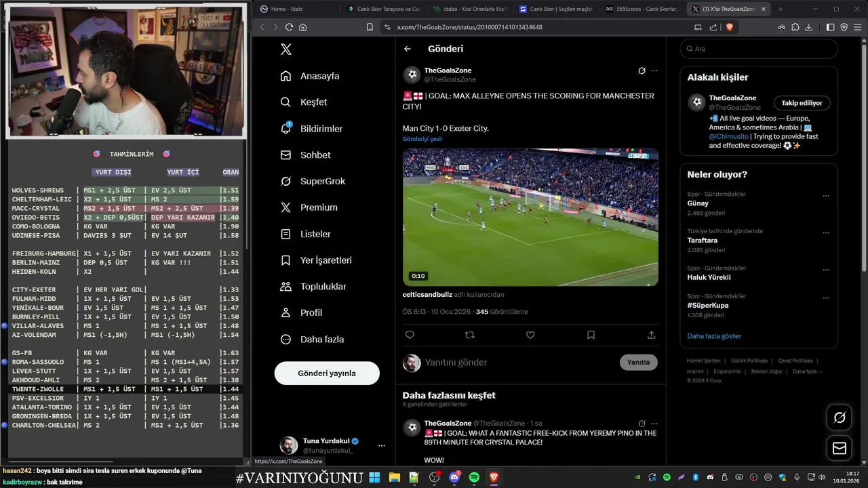The width and height of the screenshot is (868, 488).
Task: Click the Yanıtla button
Action: (x=639, y=363)
